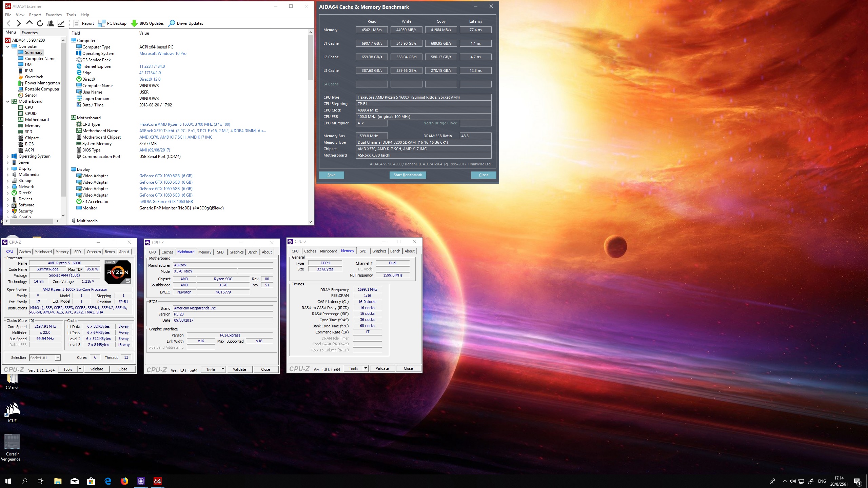868x488 pixels.
Task: Open Corsair Vengeance desktop icon
Action: click(12, 447)
